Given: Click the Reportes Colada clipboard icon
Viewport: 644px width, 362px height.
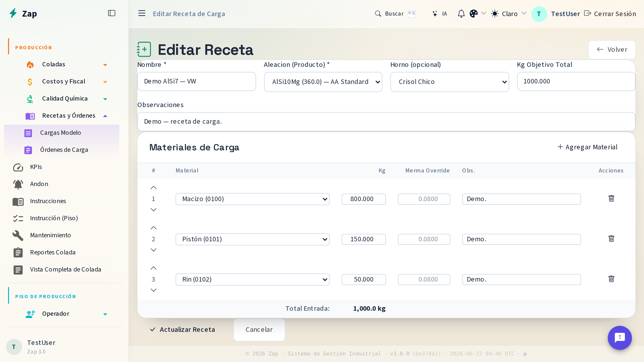Looking at the screenshot, I should 18,252.
